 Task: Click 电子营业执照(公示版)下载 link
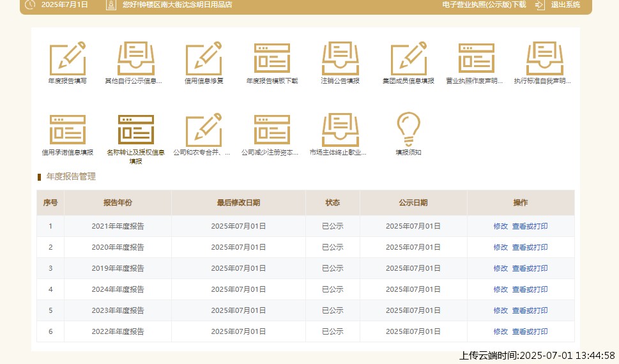click(484, 4)
